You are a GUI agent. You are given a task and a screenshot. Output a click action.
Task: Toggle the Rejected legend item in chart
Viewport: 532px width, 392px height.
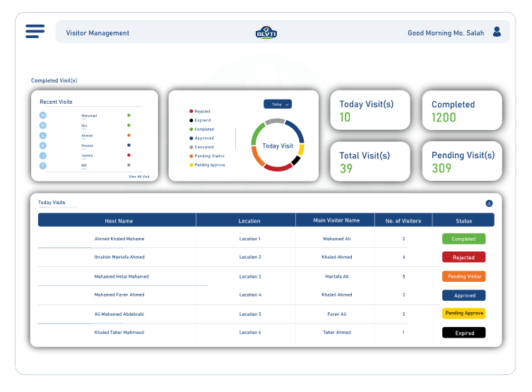[201, 112]
